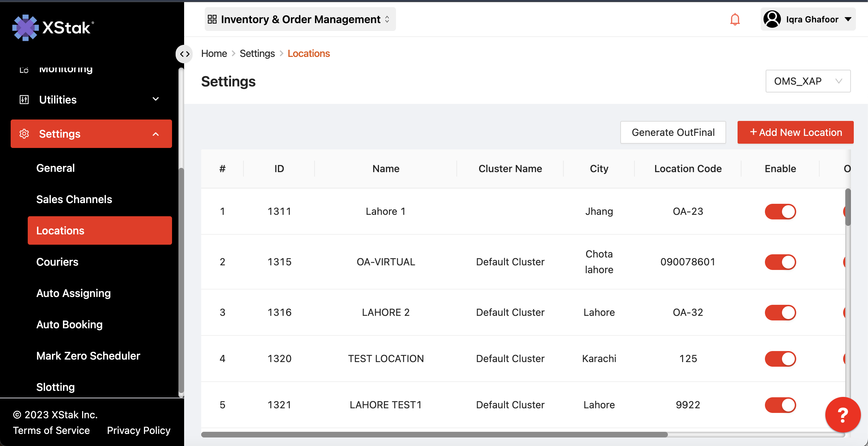Disable the Lahore 1 location toggle
The width and height of the screenshot is (868, 446).
click(x=780, y=212)
